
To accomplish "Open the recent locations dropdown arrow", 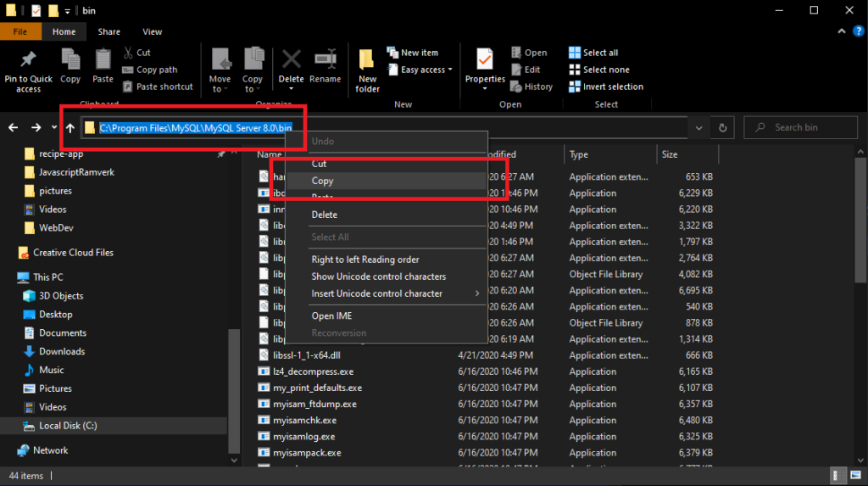I will (53, 127).
